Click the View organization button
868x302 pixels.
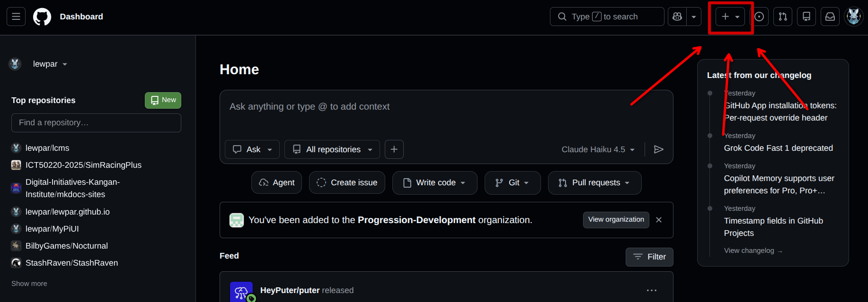616,220
